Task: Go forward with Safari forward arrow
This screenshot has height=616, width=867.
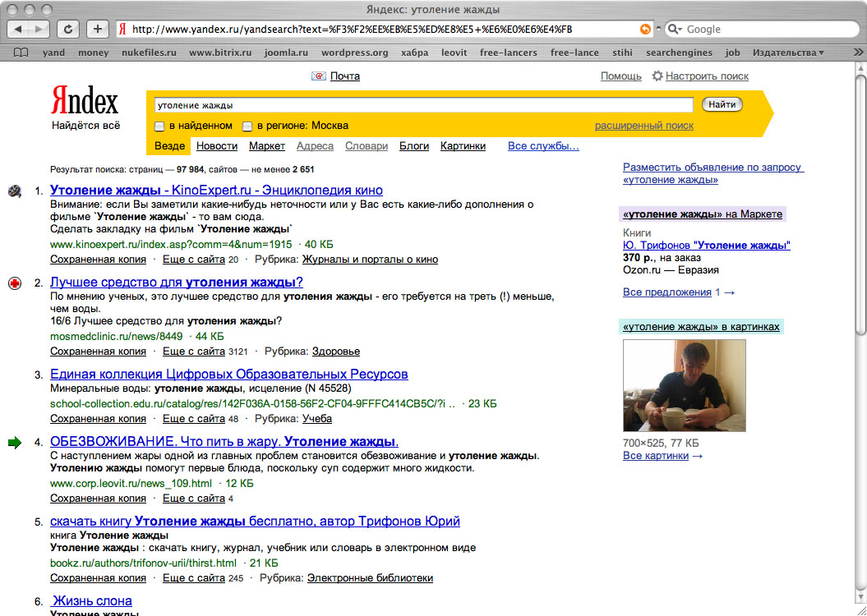Action: click(39, 29)
